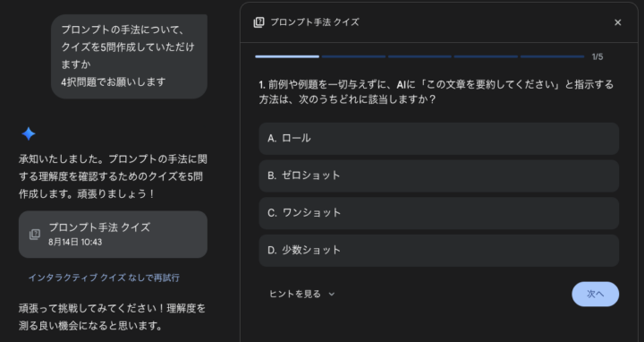The height and width of the screenshot is (342, 644).
Task: Click the 次へ button
Action: [x=595, y=294]
